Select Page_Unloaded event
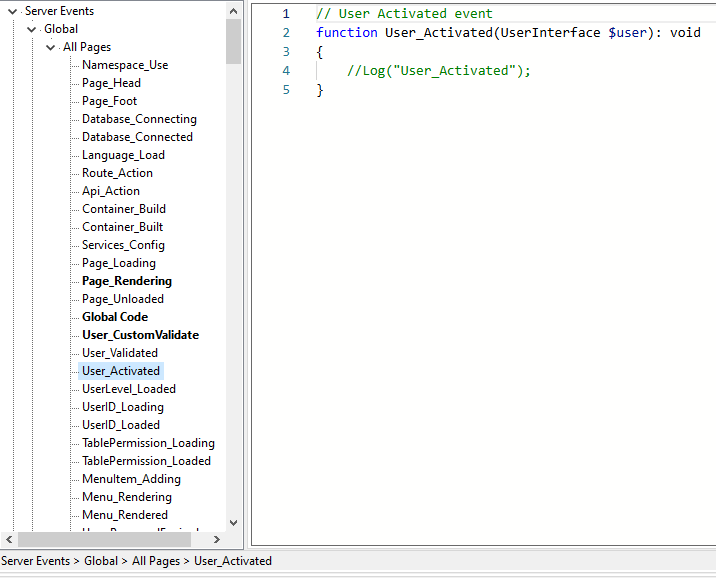 [x=123, y=299]
